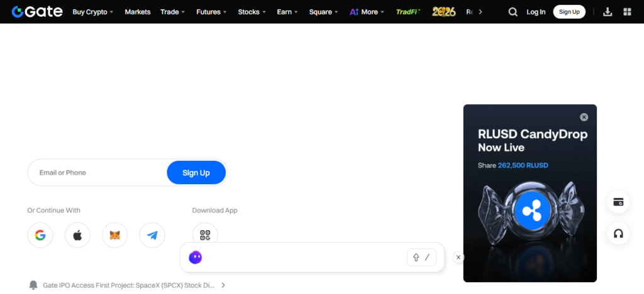The height and width of the screenshot is (294, 644).
Task: Click the 2026 golden event badge
Action: click(444, 12)
